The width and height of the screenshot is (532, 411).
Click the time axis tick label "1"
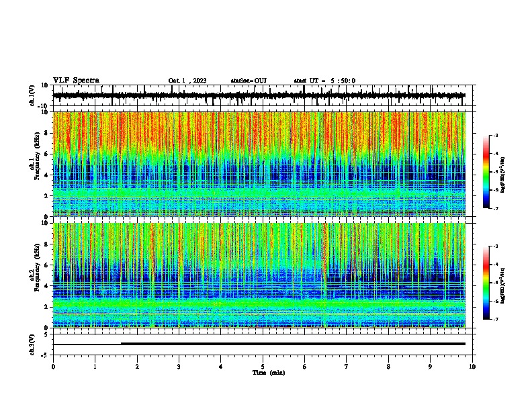95,367
